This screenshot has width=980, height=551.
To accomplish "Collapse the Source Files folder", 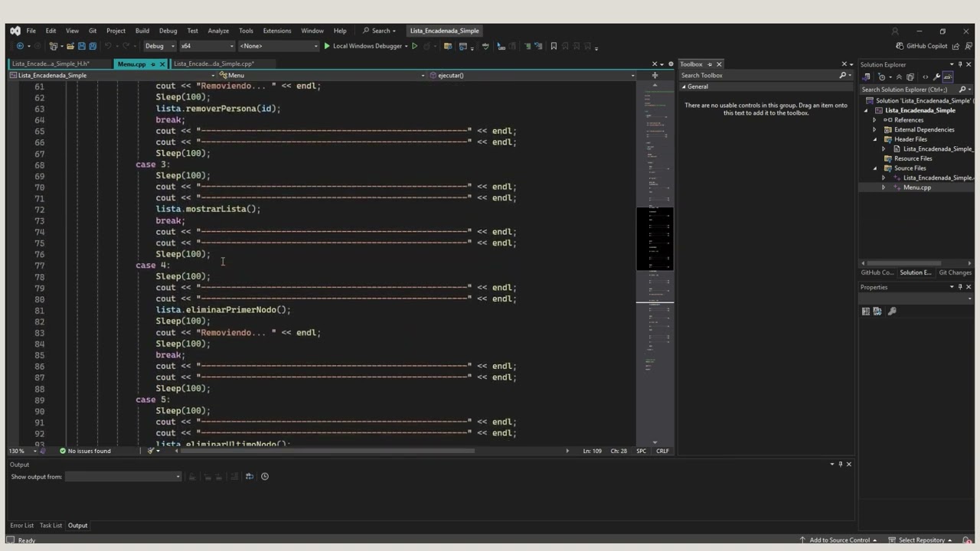I will pos(875,168).
